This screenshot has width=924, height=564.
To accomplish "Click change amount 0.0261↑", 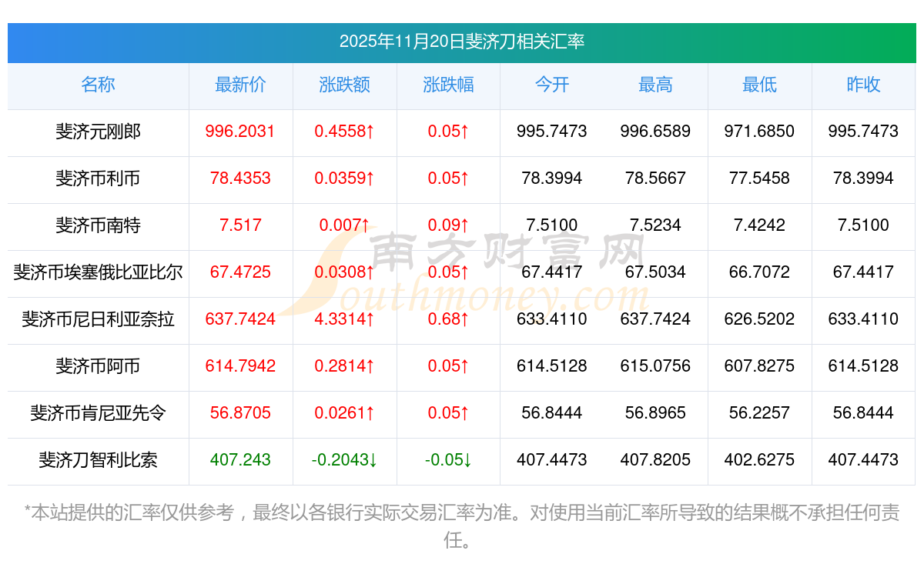I will click(x=344, y=413).
